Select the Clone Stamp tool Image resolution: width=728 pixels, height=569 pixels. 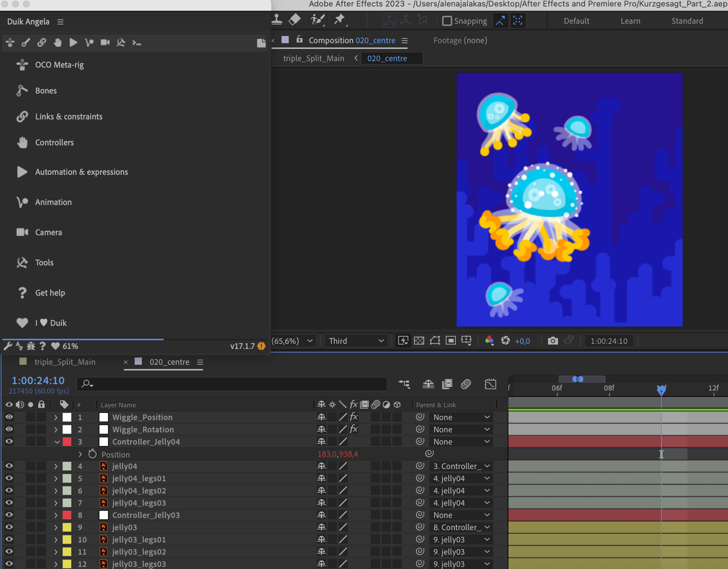277,20
